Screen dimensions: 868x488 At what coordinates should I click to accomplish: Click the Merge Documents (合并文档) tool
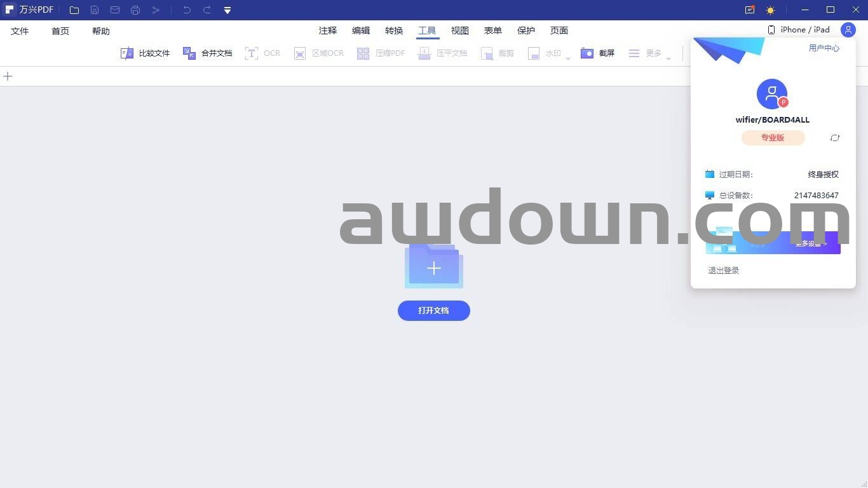[x=207, y=53]
